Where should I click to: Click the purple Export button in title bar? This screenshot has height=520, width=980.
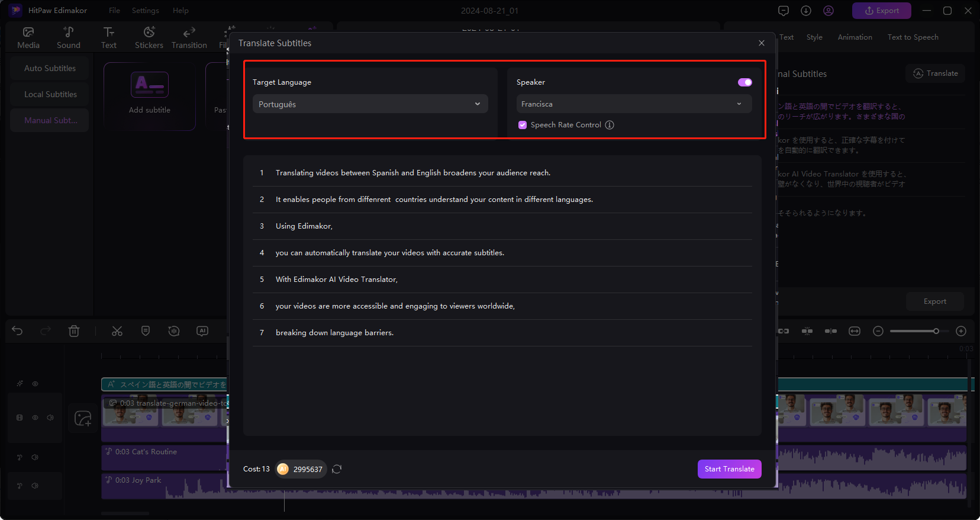[882, 11]
